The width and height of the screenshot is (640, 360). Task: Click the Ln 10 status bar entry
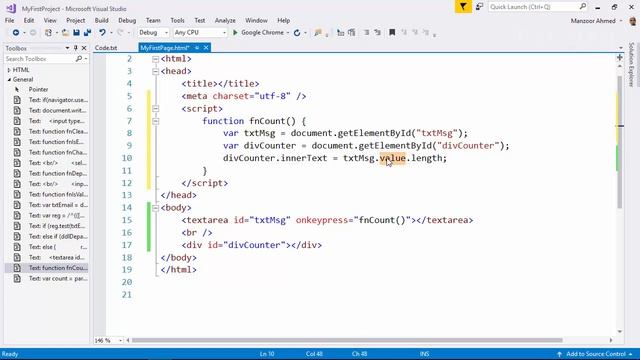pos(267,354)
